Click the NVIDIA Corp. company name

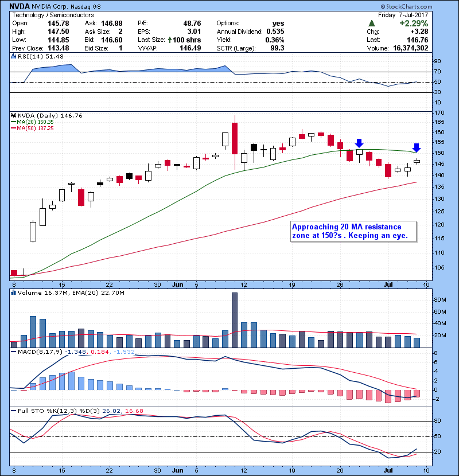pos(50,7)
